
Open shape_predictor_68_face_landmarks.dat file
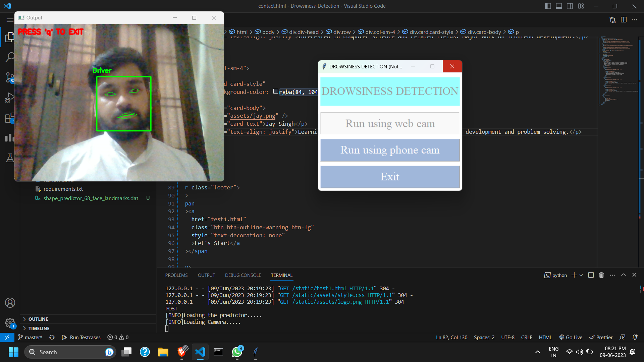pos(91,198)
